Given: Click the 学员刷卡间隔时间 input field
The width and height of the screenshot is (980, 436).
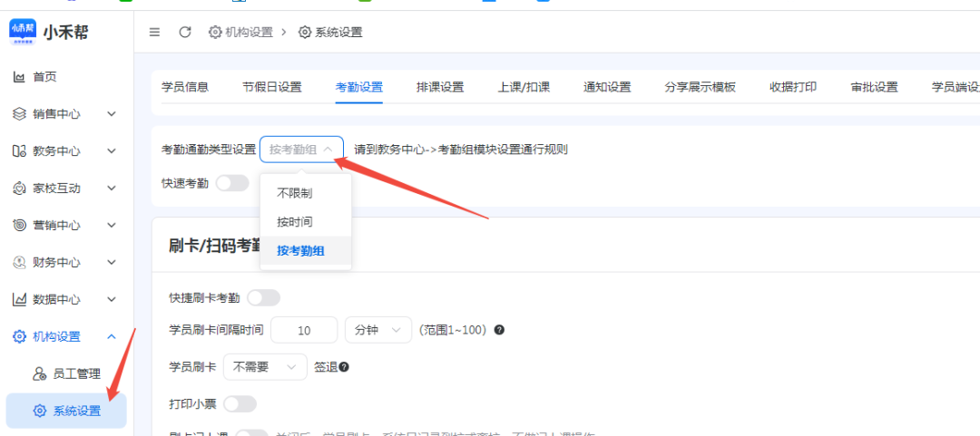Looking at the screenshot, I should click(x=304, y=330).
